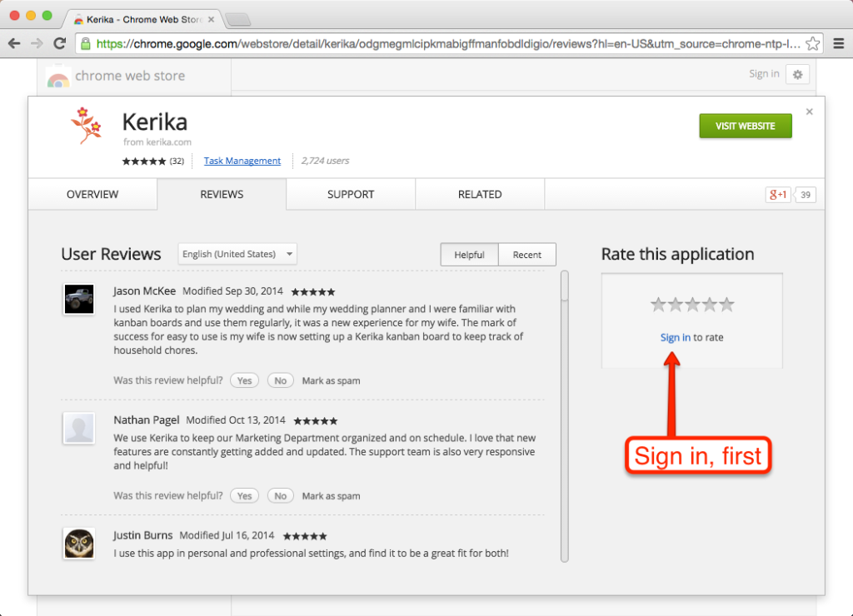
Task: Click "Modified Jul 16, 2014" date
Action: pyautogui.click(x=227, y=535)
